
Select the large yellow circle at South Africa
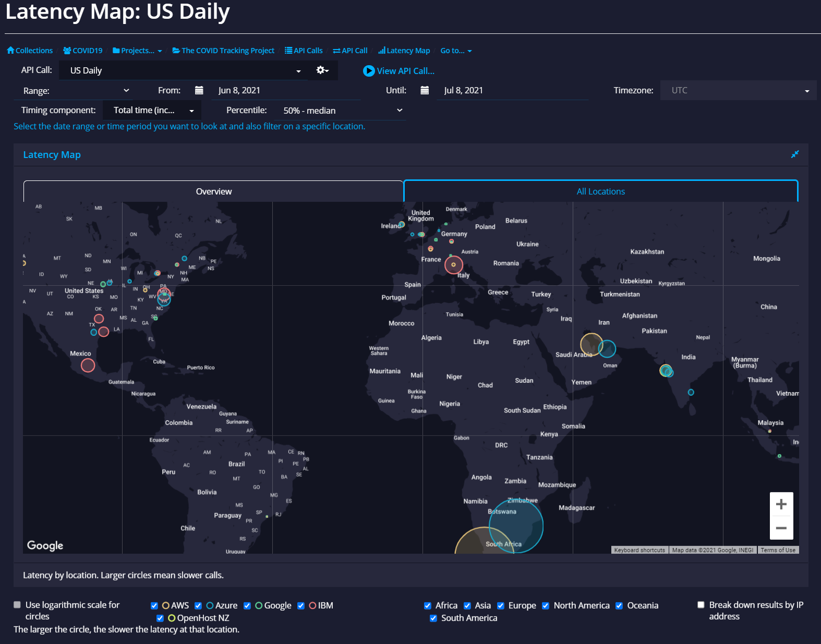pos(485,541)
